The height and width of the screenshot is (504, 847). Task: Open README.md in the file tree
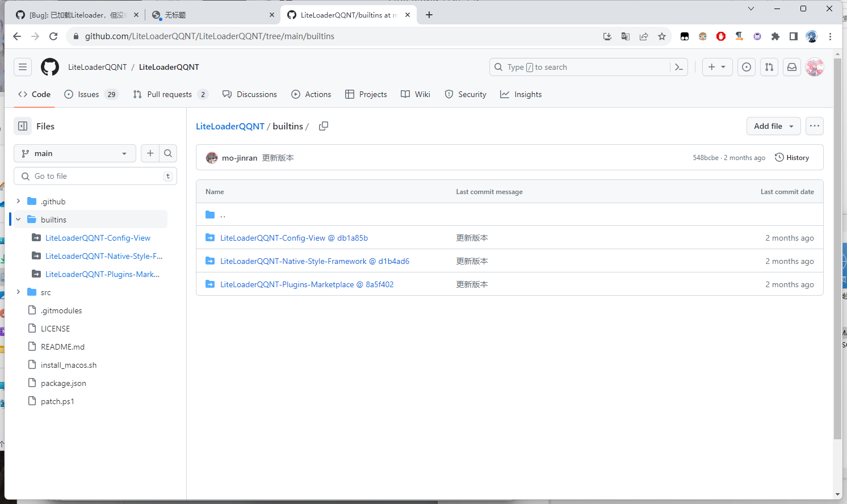click(x=62, y=347)
